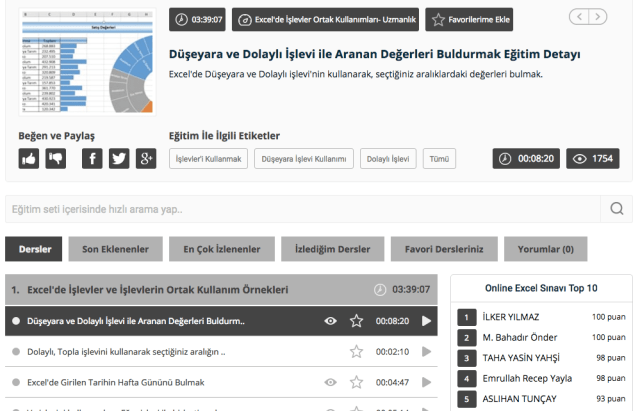This screenshot has height=411, width=640.
Task: Share on Twitter icon
Action: (119, 159)
